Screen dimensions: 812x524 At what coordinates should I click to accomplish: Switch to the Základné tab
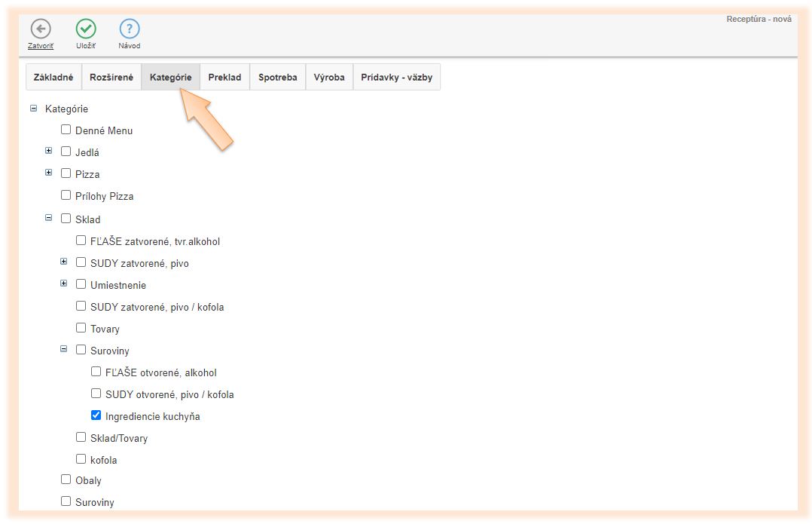tap(53, 77)
